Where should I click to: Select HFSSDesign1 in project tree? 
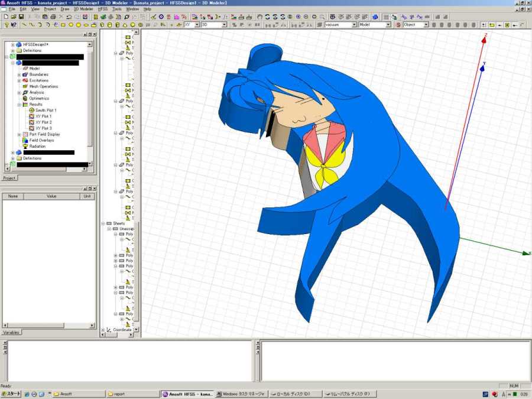(35, 44)
